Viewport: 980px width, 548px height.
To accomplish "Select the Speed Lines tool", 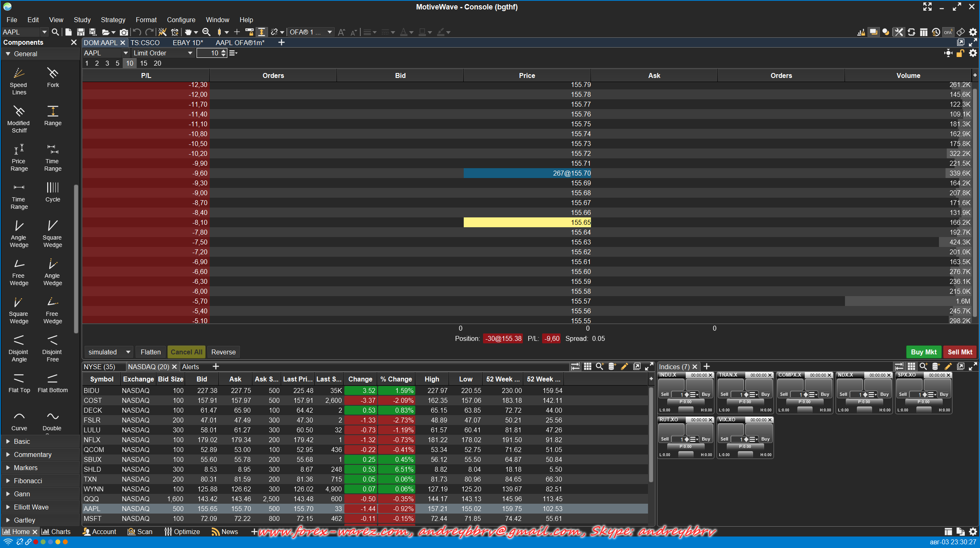I will click(x=19, y=81).
